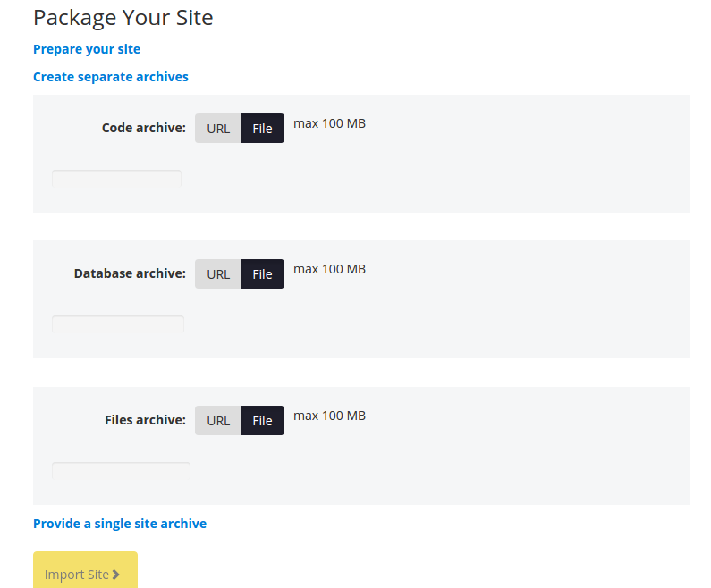Click the Database archive file upload field
The image size is (711, 588).
pos(118,323)
